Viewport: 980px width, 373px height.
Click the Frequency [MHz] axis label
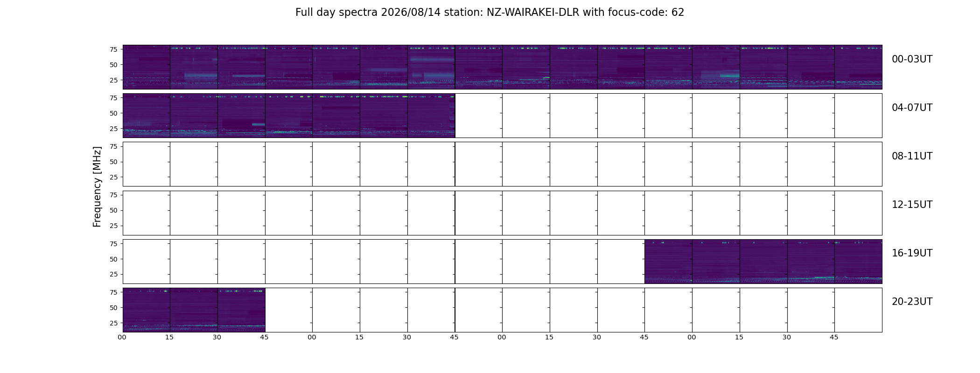pyautogui.click(x=97, y=187)
